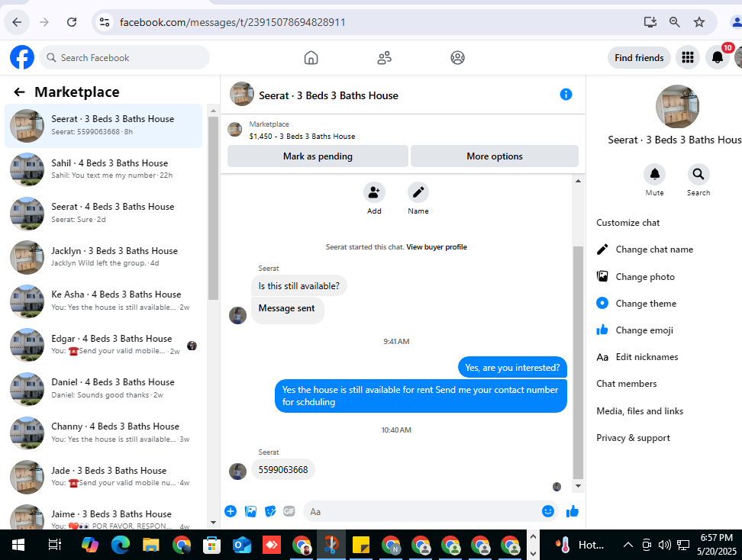Bookmark this page with star icon
Image resolution: width=742 pixels, height=560 pixels.
click(x=699, y=22)
